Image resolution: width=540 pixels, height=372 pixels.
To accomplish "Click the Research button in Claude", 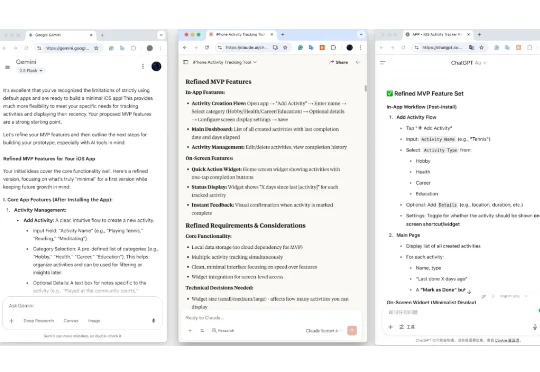I will 223,331.
